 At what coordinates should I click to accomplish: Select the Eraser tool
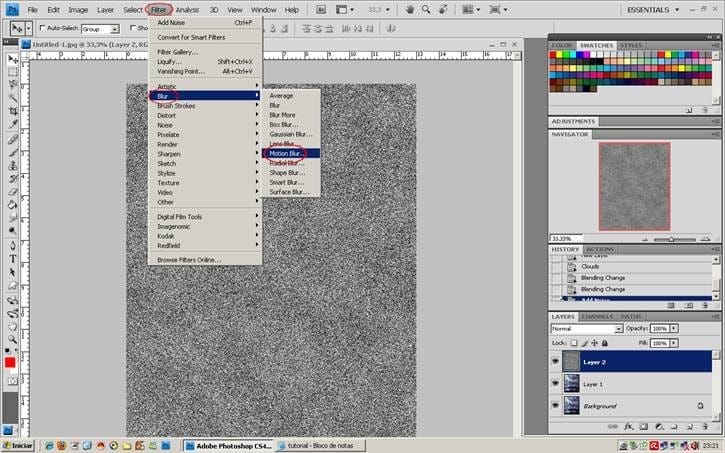tap(12, 191)
